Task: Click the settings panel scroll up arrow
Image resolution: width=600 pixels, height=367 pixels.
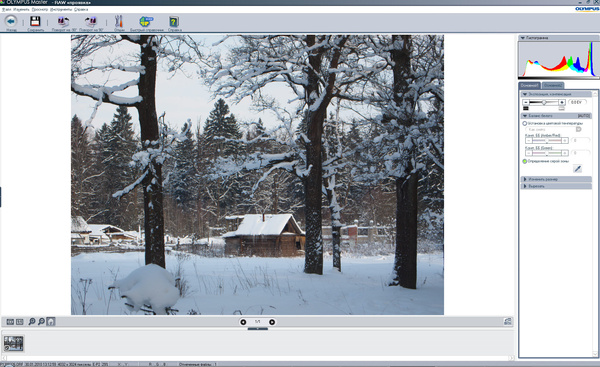Action: (595, 94)
